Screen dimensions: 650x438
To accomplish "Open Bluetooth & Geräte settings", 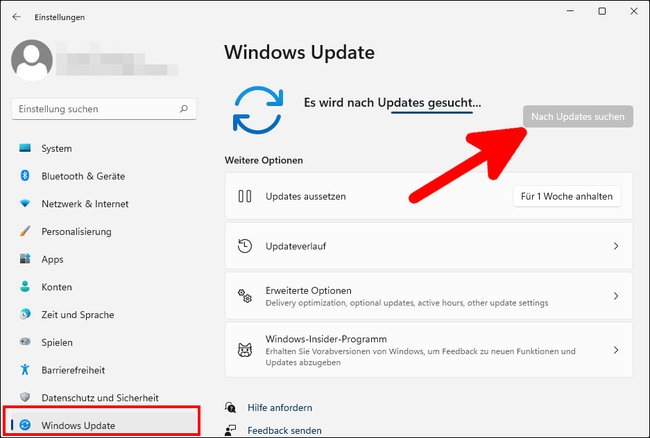I will (104, 176).
